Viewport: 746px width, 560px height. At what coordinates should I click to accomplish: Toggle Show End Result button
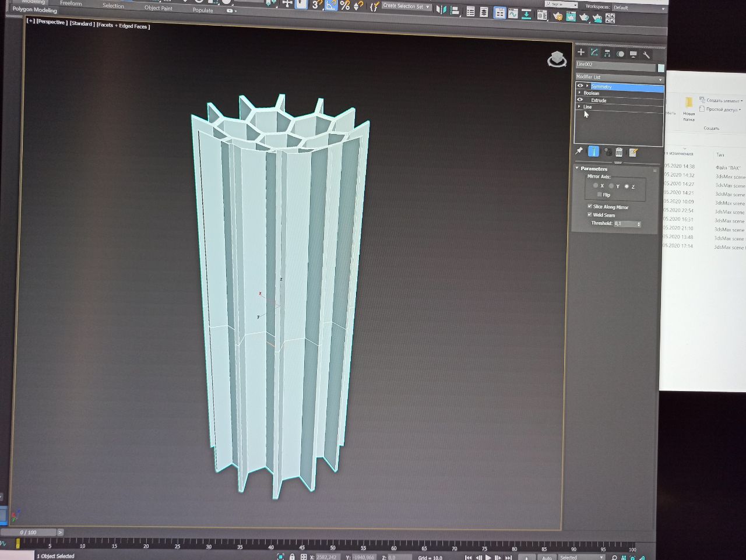[x=593, y=152]
